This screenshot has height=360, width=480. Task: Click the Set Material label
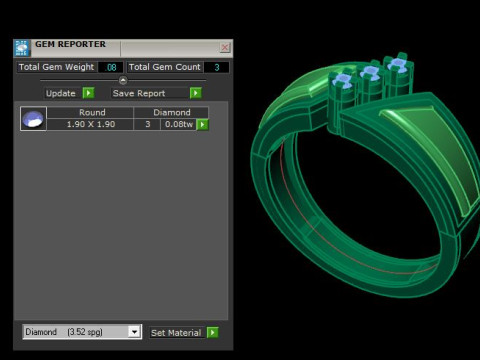(x=176, y=333)
